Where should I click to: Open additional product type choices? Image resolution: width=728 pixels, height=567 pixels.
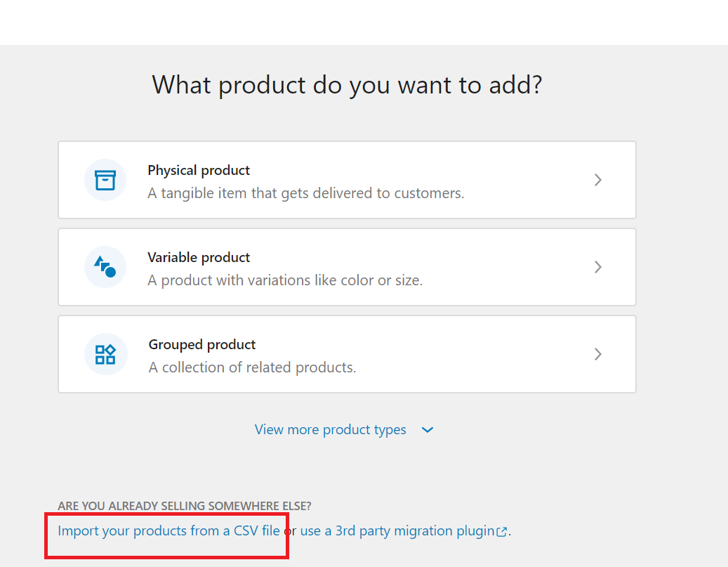[331, 429]
